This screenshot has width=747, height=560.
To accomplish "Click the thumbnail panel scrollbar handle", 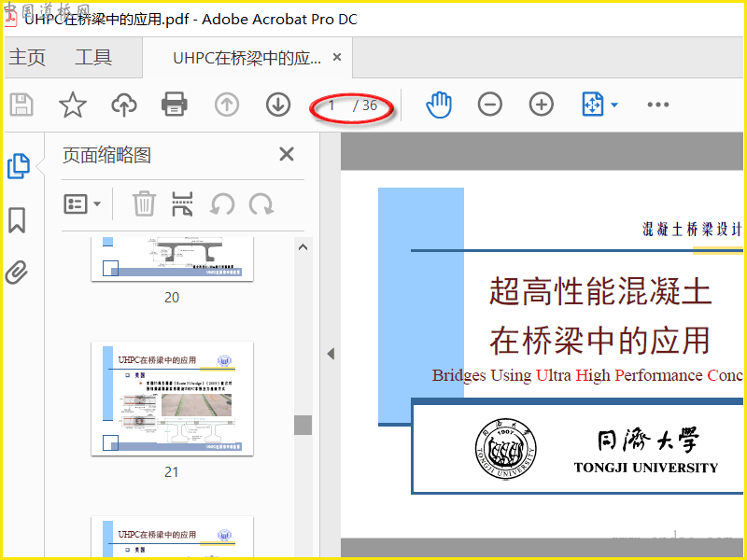I will click(x=303, y=426).
